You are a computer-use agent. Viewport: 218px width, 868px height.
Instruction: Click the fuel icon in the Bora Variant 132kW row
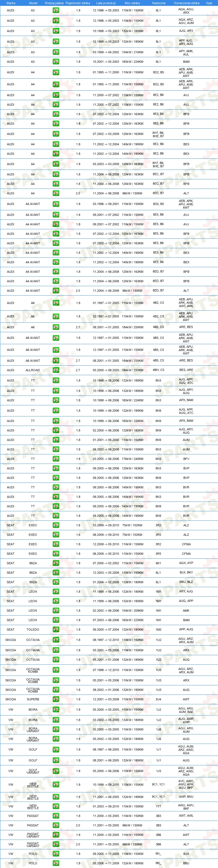(56, 739)
